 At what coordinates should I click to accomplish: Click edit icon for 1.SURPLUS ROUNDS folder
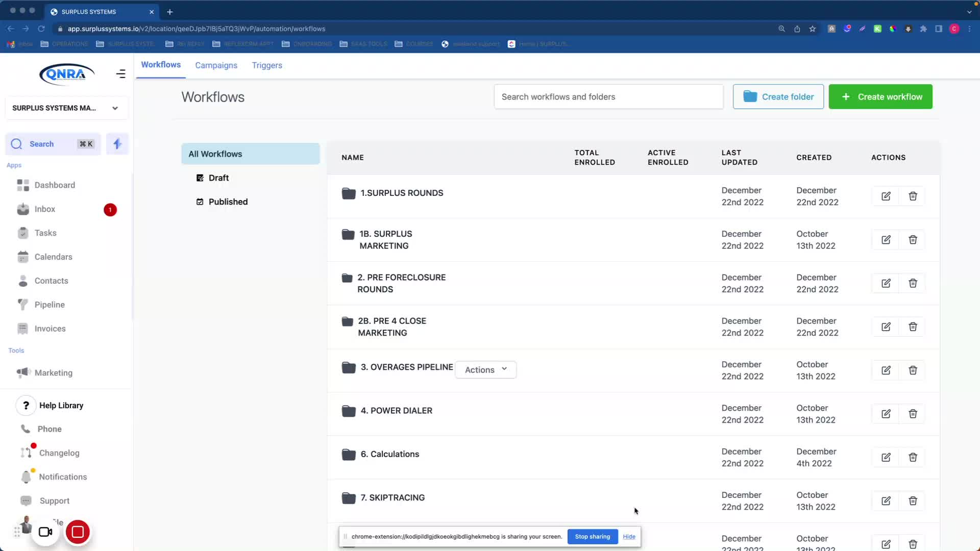(886, 196)
